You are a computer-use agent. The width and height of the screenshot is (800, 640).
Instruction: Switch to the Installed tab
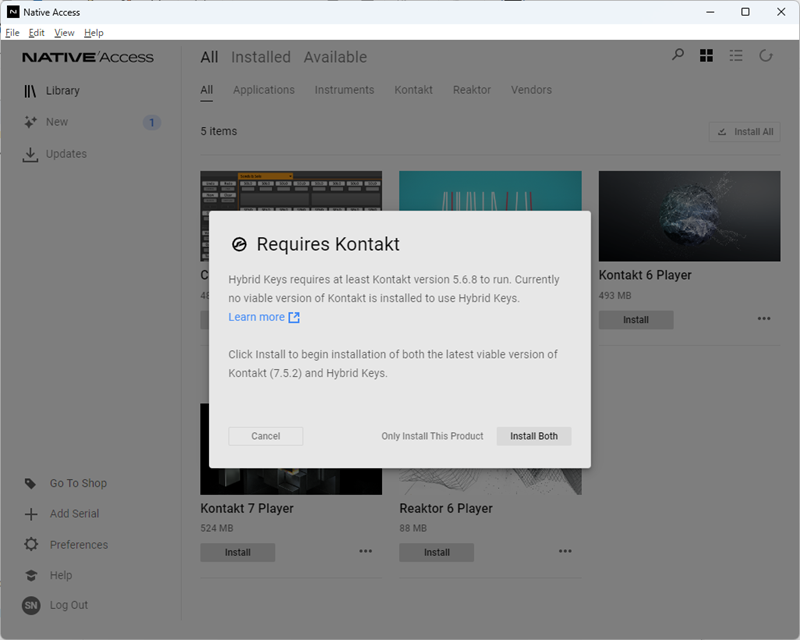click(261, 57)
